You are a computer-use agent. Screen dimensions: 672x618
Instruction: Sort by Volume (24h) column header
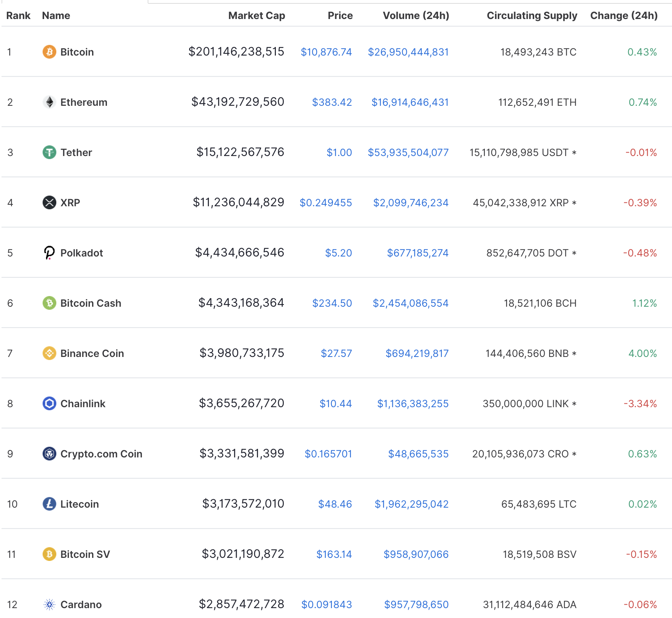pos(416,16)
